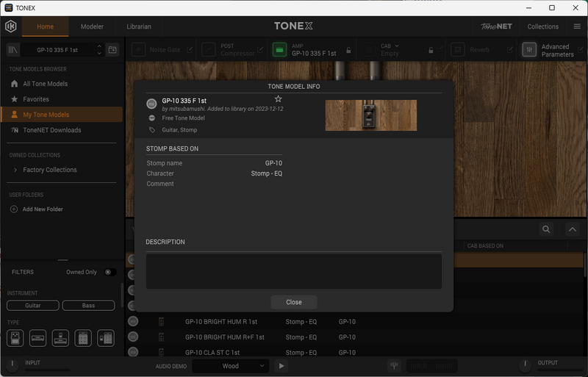The height and width of the screenshot is (377, 588).
Task: Click the tone list vertical scrollbar
Action: pyautogui.click(x=585, y=265)
